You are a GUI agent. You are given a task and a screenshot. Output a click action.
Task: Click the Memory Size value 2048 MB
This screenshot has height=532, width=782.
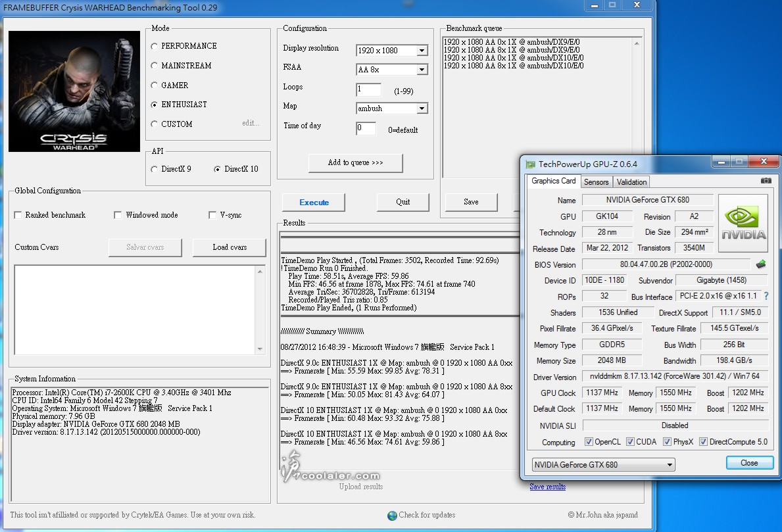coord(612,360)
